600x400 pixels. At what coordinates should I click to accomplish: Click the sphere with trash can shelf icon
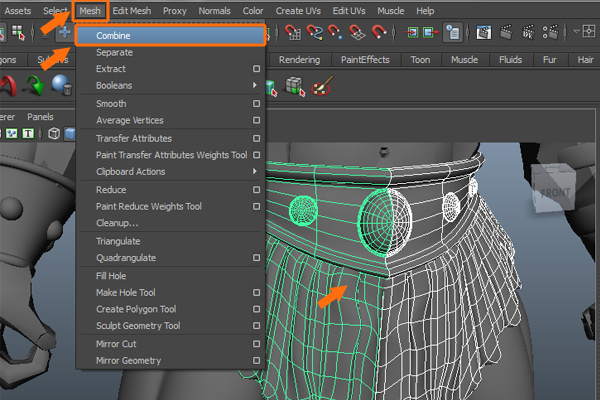coord(62,86)
